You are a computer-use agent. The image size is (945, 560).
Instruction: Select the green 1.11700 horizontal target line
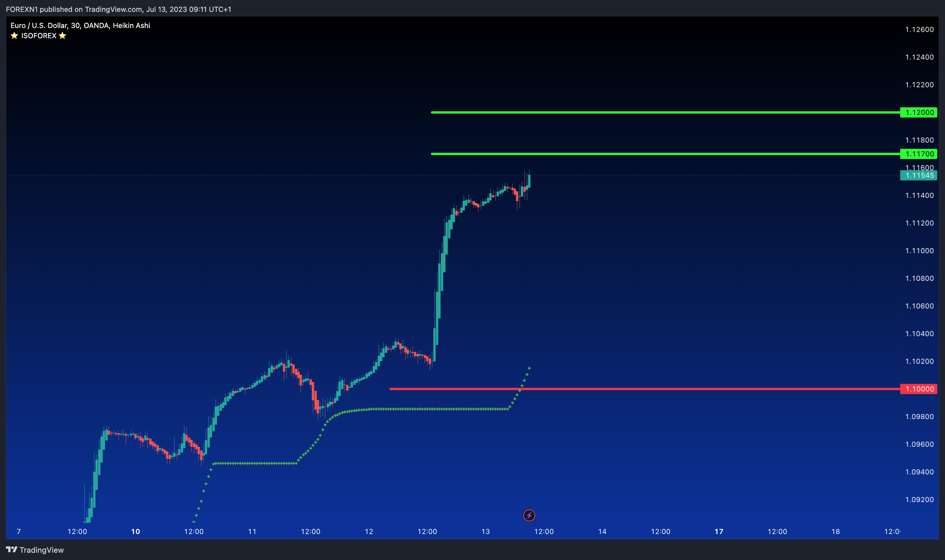point(665,154)
